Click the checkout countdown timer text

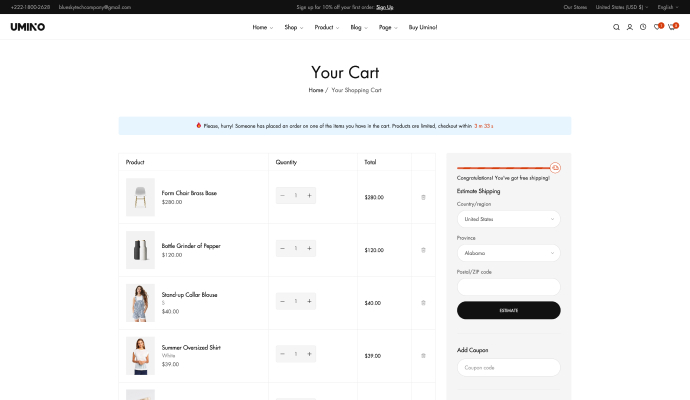click(x=484, y=126)
